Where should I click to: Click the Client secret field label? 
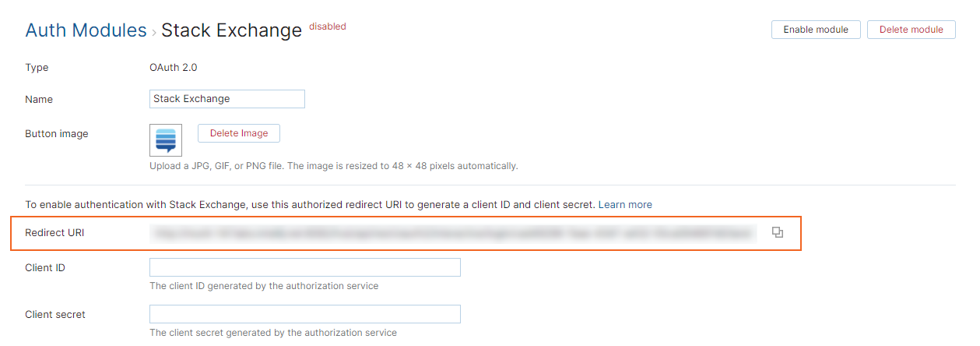coord(55,315)
